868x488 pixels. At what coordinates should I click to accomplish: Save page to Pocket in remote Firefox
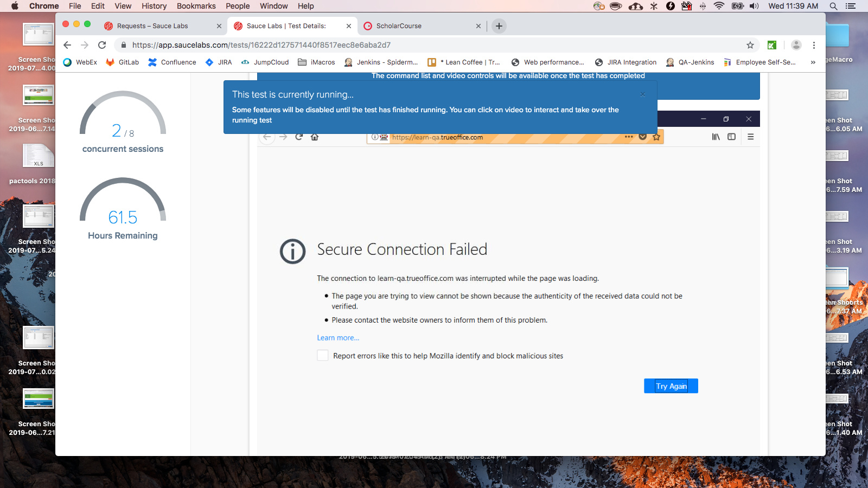coord(643,137)
